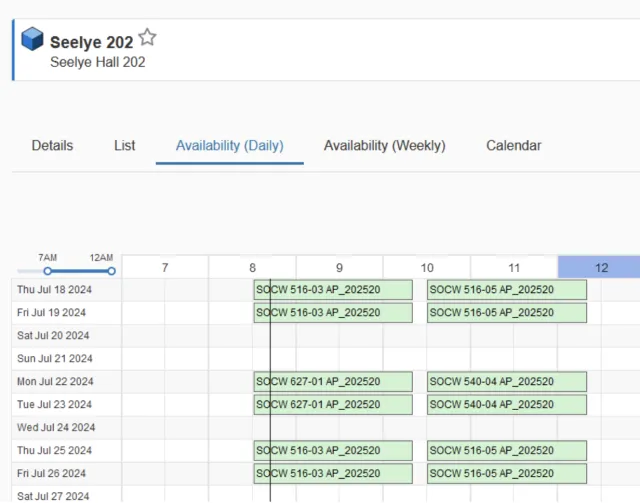Image resolution: width=640 pixels, height=503 pixels.
Task: Switch to Availability (Weekly) view
Action: (x=384, y=146)
